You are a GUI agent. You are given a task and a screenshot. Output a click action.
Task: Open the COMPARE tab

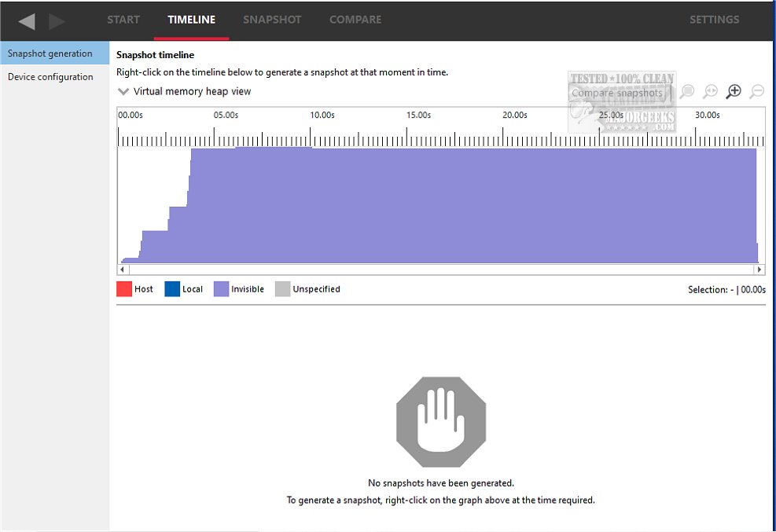355,20
